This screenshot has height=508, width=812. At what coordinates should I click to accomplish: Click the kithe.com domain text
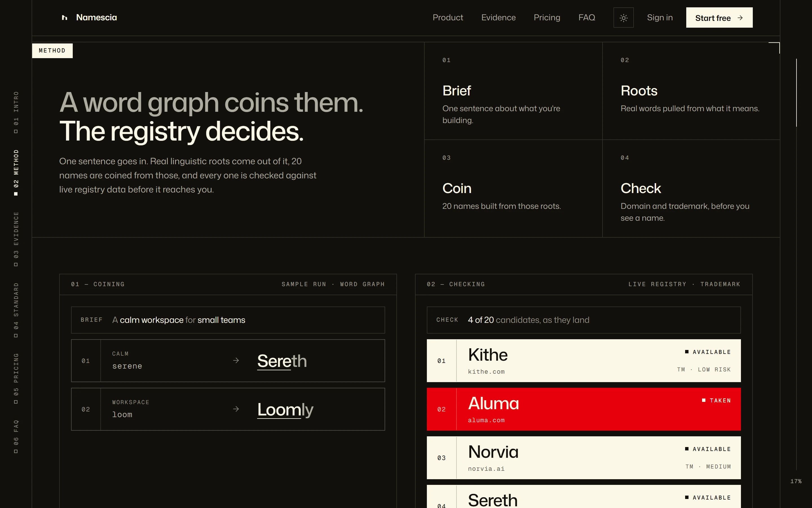tap(486, 372)
